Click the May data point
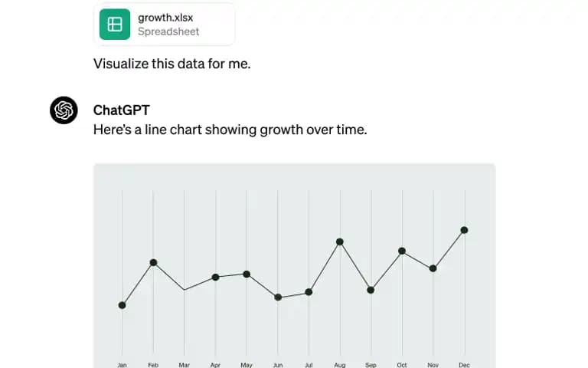Viewport: 588px width, 368px height. (247, 274)
